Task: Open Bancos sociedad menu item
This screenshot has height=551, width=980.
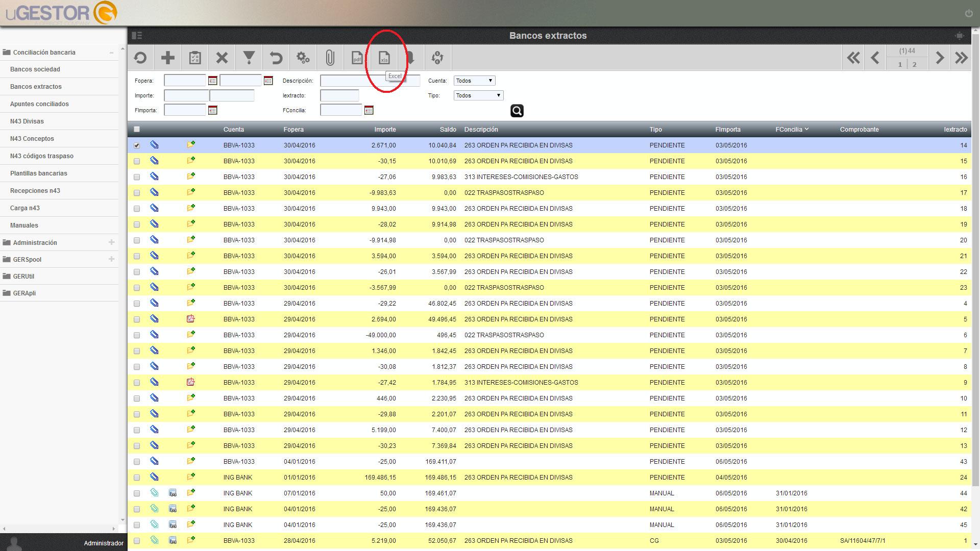Action: [35, 69]
